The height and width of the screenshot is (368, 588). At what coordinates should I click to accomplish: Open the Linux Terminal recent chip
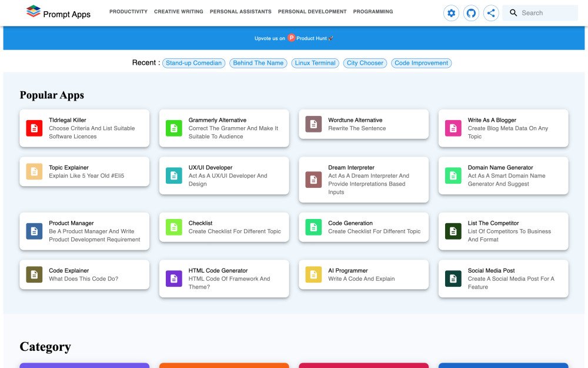click(x=315, y=63)
